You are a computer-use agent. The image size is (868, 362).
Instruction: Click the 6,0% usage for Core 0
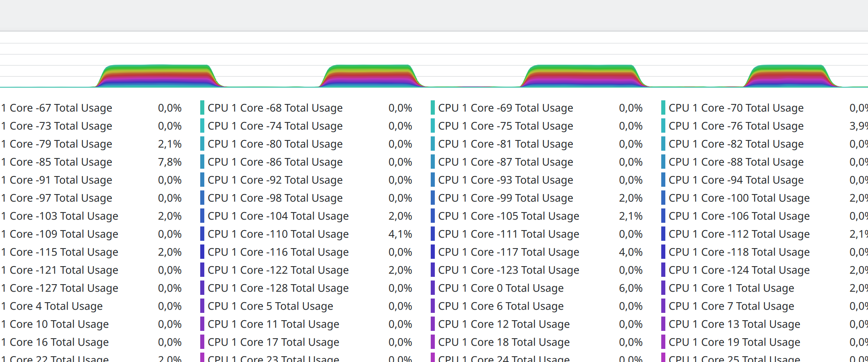[631, 288]
